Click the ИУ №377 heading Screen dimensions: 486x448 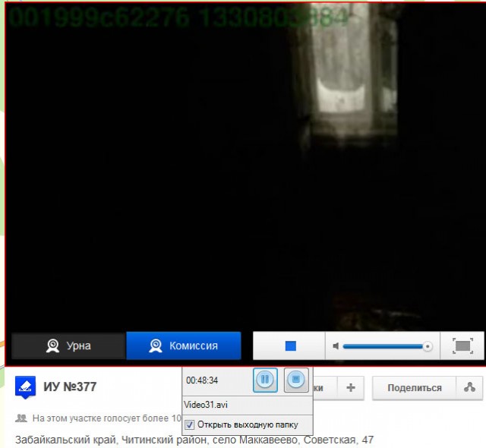tap(70, 386)
